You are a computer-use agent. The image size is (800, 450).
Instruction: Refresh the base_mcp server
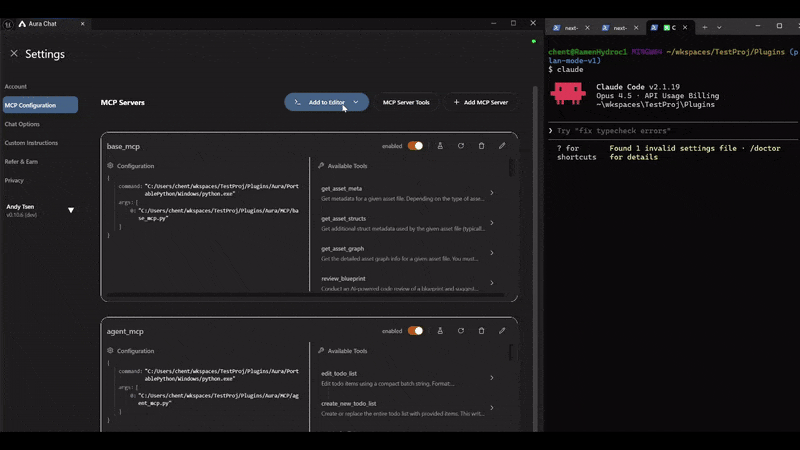[461, 146]
